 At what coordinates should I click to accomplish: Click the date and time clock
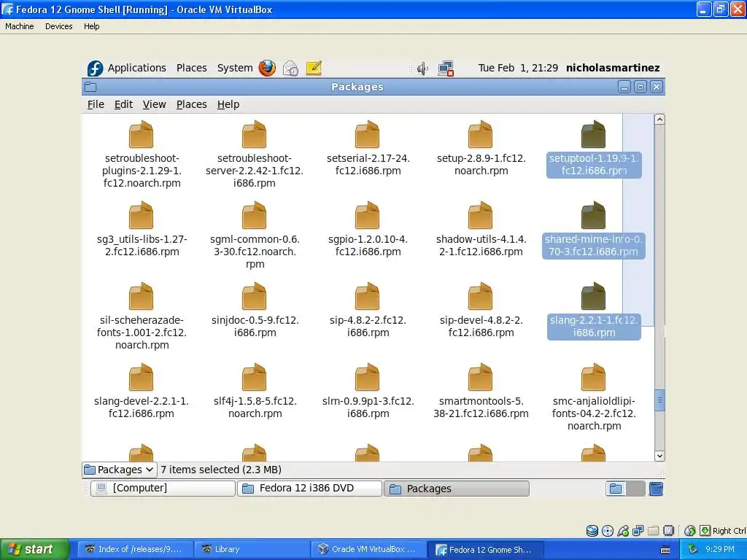tap(518, 68)
